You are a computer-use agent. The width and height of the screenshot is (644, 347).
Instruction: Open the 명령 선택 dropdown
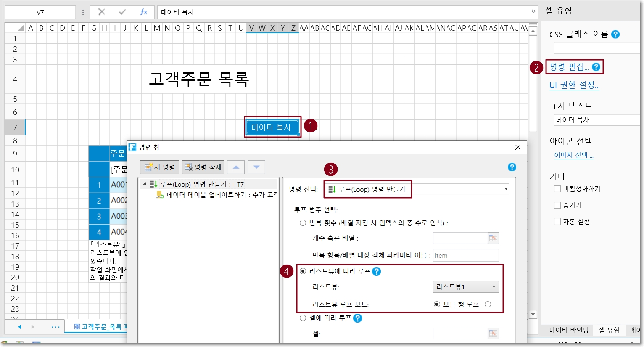pyautogui.click(x=506, y=190)
